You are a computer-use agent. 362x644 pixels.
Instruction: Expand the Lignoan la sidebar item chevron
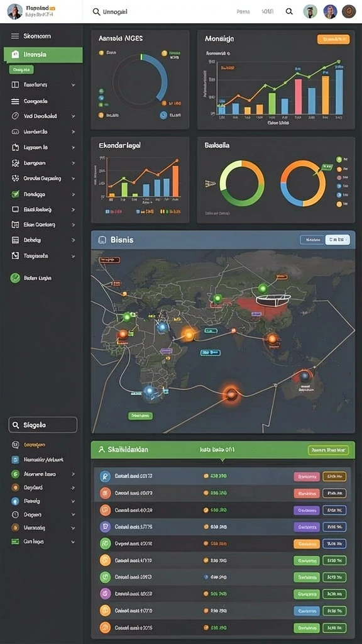point(73,147)
